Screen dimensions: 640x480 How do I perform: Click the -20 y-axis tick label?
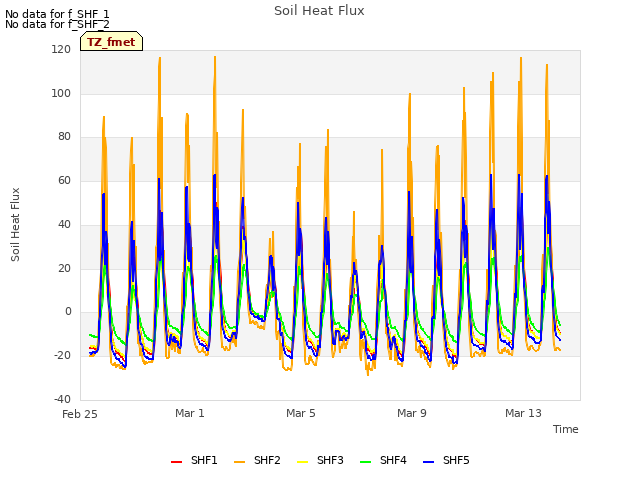62,356
